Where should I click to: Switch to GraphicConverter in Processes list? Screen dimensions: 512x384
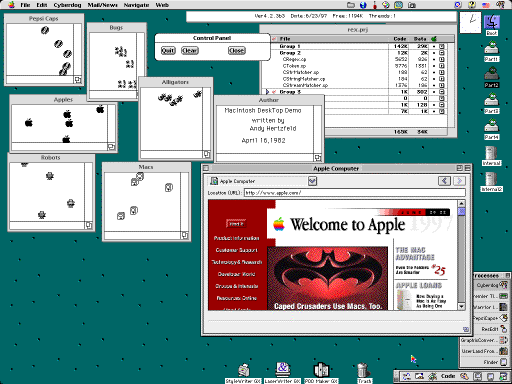[x=484, y=340]
